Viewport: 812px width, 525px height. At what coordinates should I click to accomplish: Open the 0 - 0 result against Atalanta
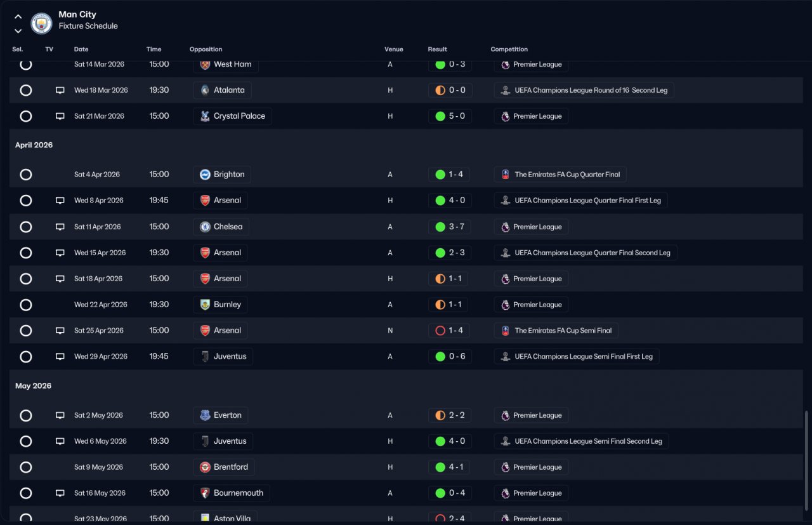click(x=450, y=90)
